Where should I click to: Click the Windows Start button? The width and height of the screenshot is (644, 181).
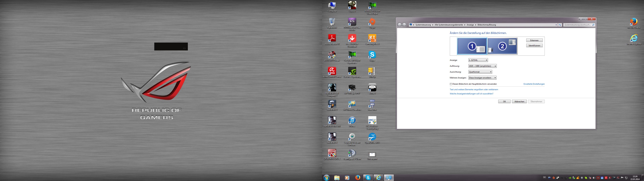(326, 177)
